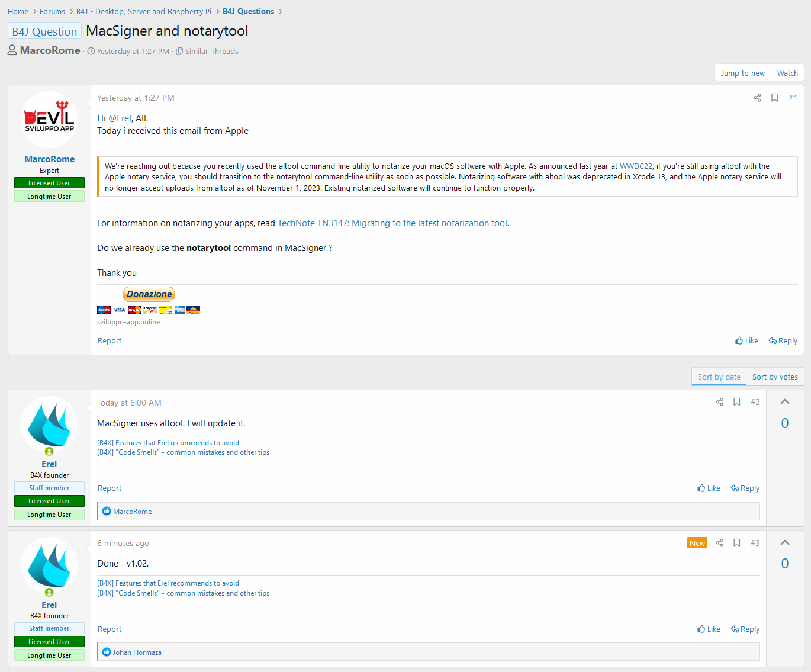
Task: Click Longtime User badge under MarcoRome
Action: (49, 197)
